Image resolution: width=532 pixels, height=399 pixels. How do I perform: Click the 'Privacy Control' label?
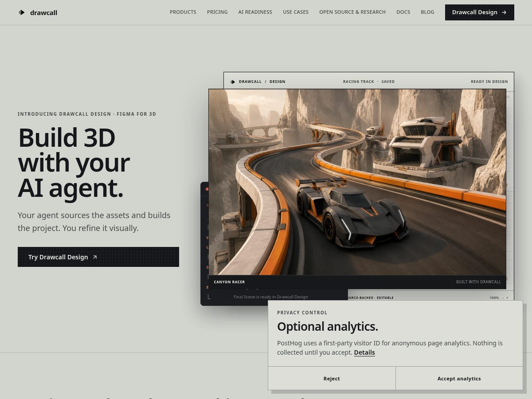click(x=302, y=313)
